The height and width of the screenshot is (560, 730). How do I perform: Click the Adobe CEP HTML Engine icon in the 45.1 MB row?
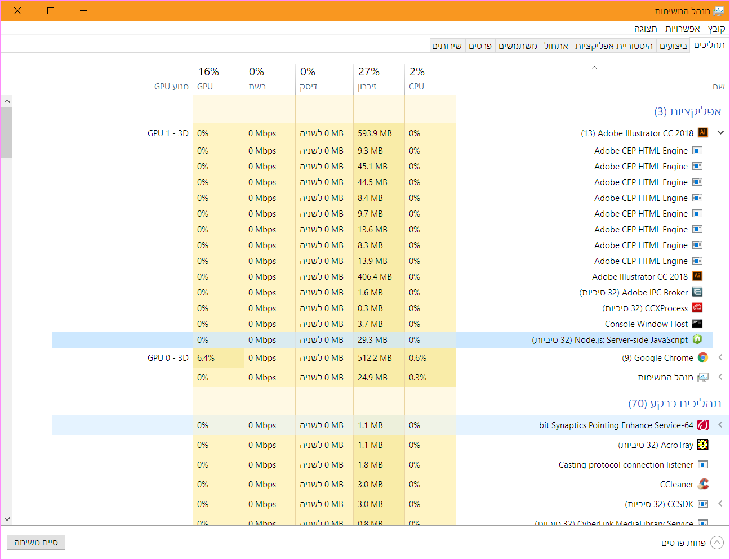pyautogui.click(x=697, y=166)
